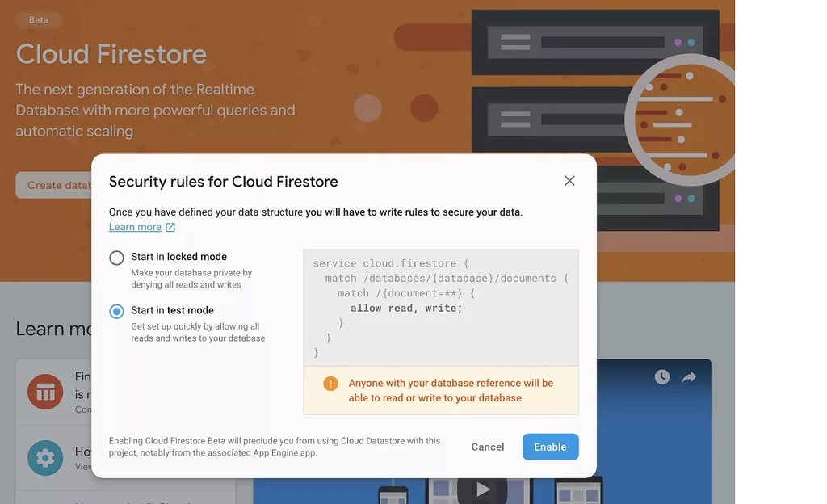Click 'Security rules for Cloud Firestore' title
Viewport: 827px width, 504px height.
(223, 182)
